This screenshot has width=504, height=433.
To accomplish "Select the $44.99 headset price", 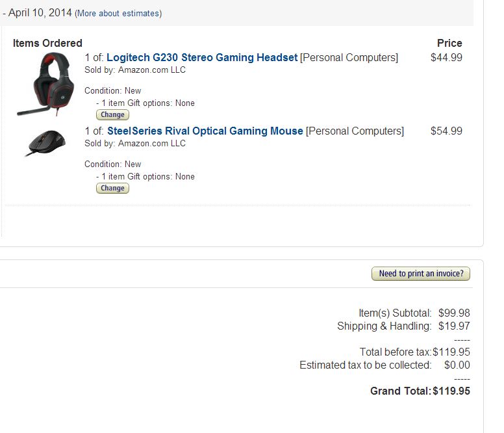I will [x=446, y=58].
